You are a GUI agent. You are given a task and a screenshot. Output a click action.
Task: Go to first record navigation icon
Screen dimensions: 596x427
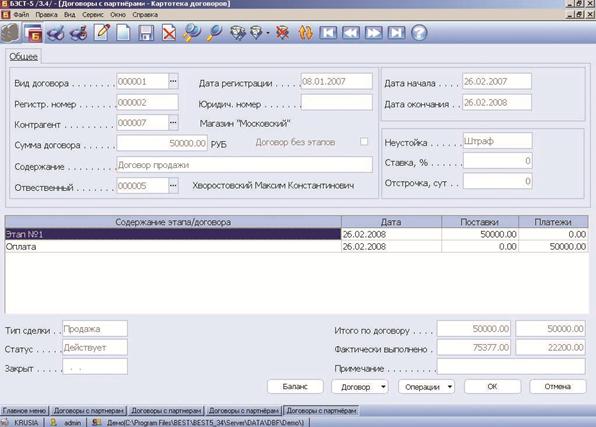[x=328, y=33]
